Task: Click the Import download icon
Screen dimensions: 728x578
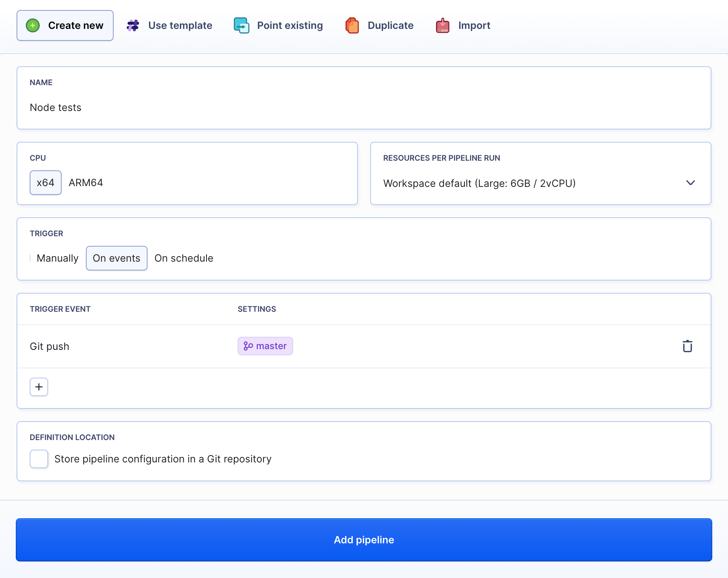Action: [x=443, y=25]
